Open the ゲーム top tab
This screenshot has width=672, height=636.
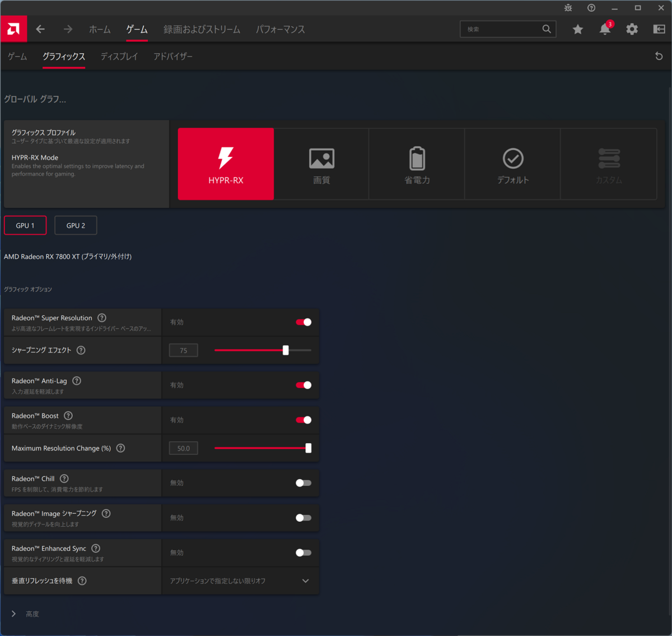coord(137,29)
